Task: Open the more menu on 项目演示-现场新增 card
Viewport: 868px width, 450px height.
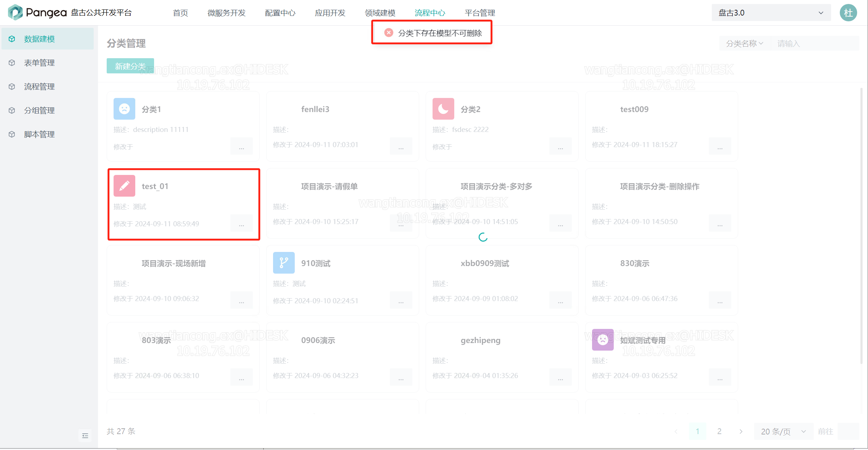Action: pos(242,300)
